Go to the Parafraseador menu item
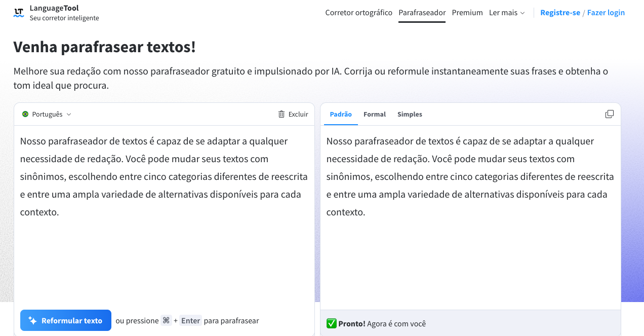This screenshot has height=336, width=644. point(422,13)
